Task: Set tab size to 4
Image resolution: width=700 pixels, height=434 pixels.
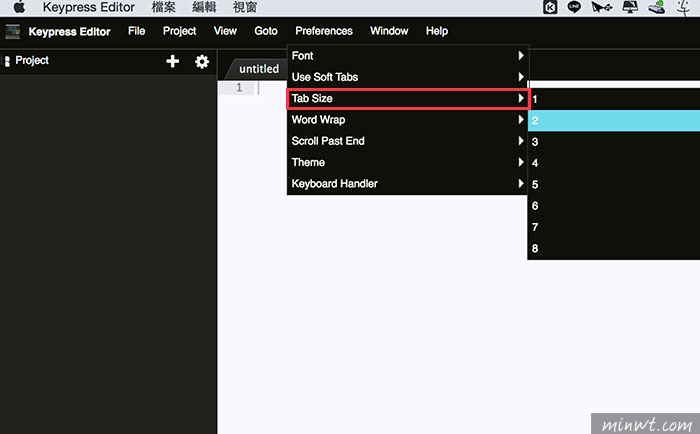Action: pos(614,163)
